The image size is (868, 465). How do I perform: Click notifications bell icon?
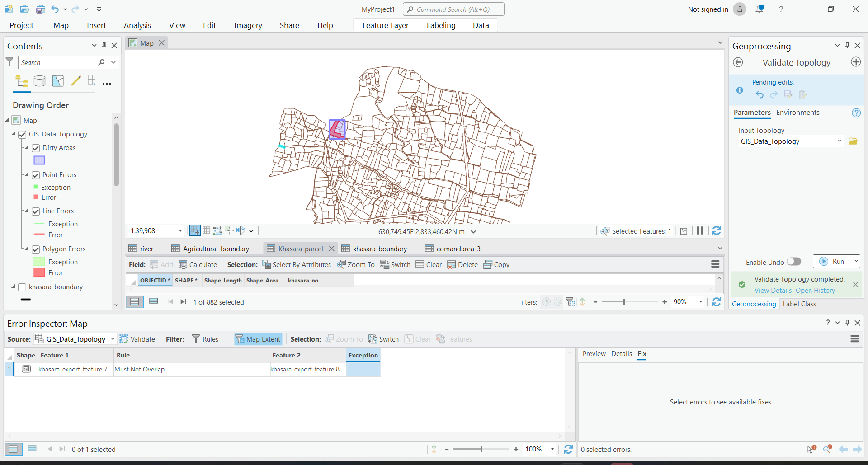point(760,9)
